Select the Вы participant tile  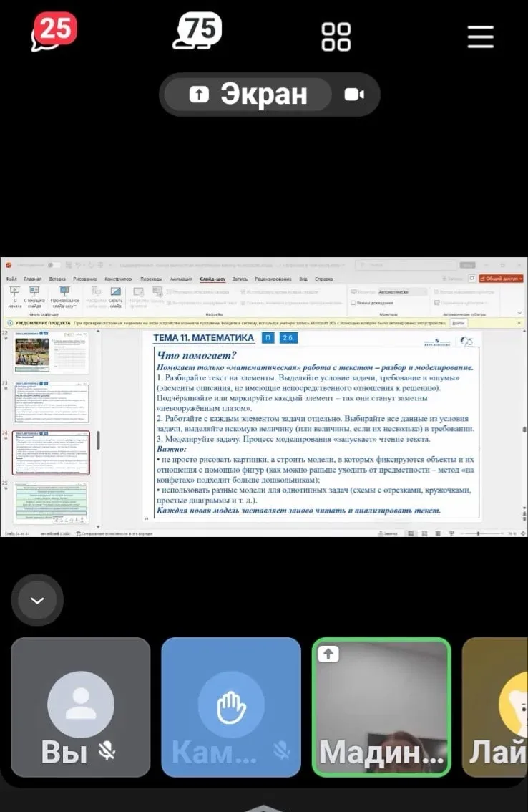pos(80,707)
